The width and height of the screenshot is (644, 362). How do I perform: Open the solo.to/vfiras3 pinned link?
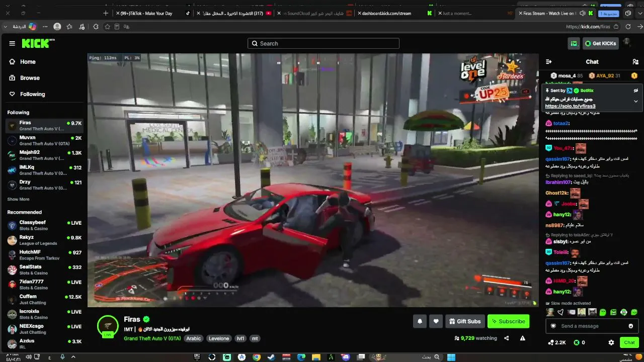[570, 106]
